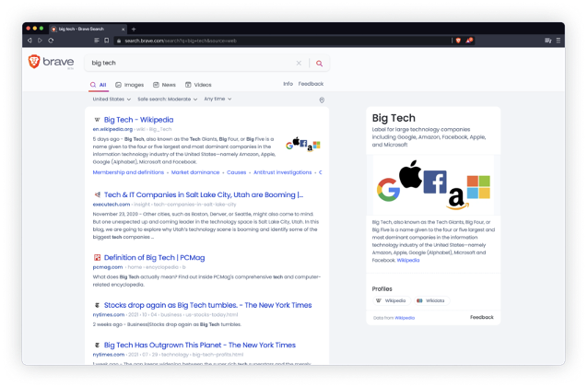Viewport: 588px width, 387px height.
Task: Click the location pin icon
Action: (x=322, y=100)
